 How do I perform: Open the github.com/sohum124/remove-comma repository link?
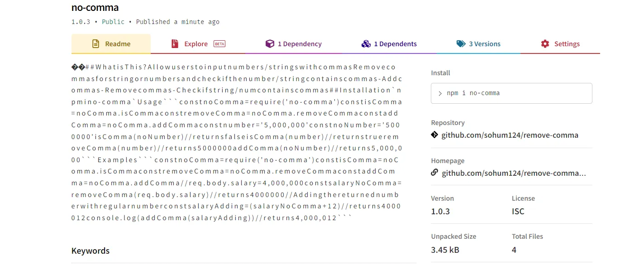click(510, 135)
